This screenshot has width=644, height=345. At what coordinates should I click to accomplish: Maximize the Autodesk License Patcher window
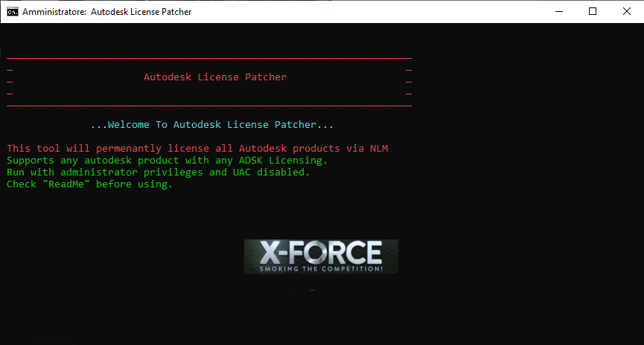click(593, 11)
